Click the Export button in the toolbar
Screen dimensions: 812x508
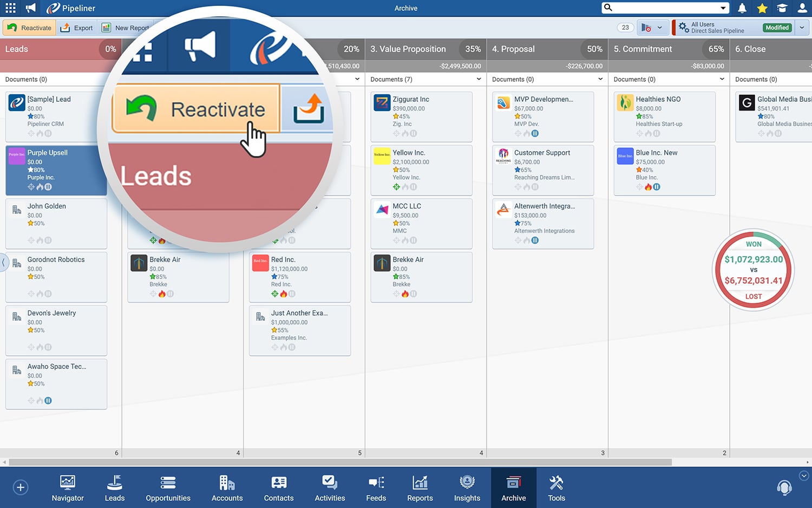(x=76, y=27)
